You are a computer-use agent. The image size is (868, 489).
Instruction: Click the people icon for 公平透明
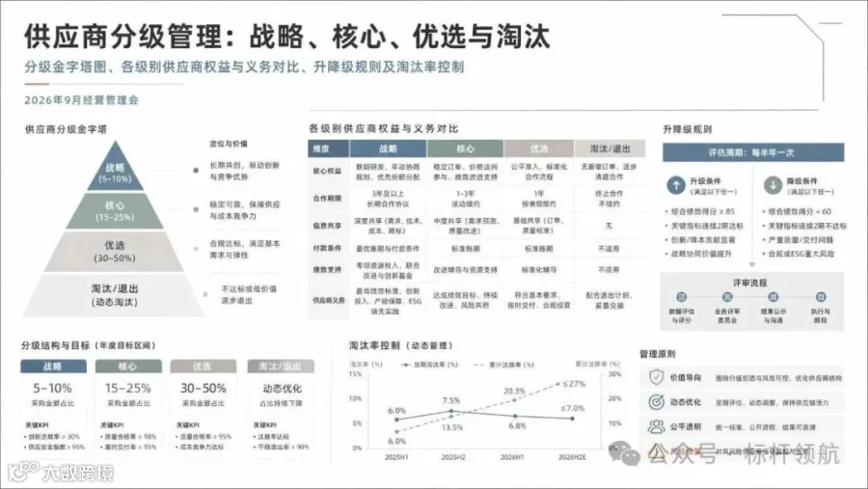656,426
